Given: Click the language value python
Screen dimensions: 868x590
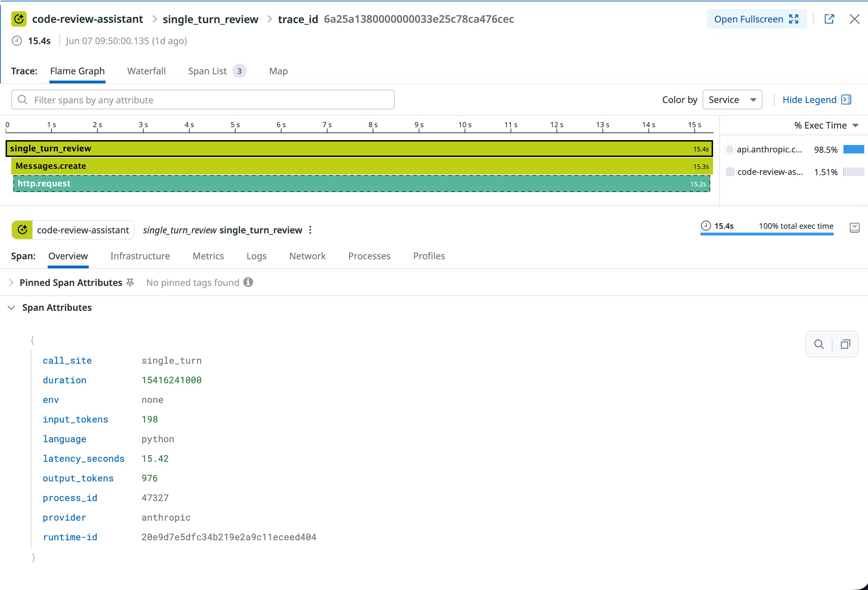Looking at the screenshot, I should [158, 439].
